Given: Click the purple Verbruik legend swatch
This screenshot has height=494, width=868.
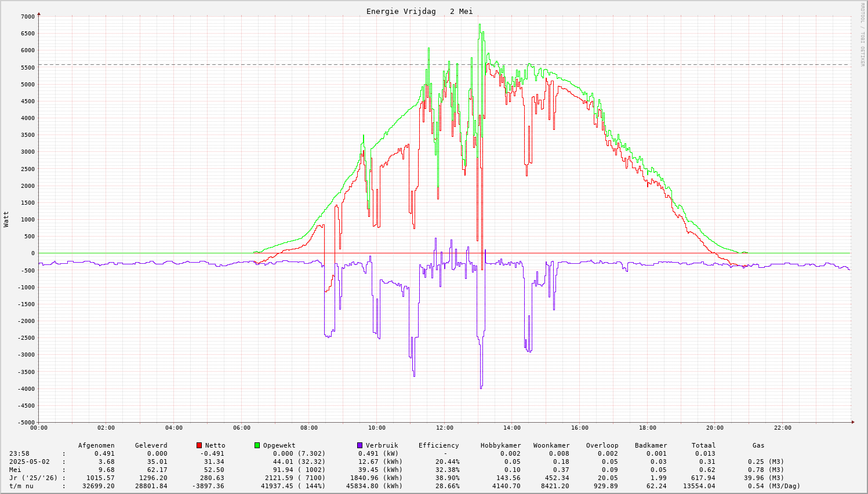Looking at the screenshot, I should (359, 445).
